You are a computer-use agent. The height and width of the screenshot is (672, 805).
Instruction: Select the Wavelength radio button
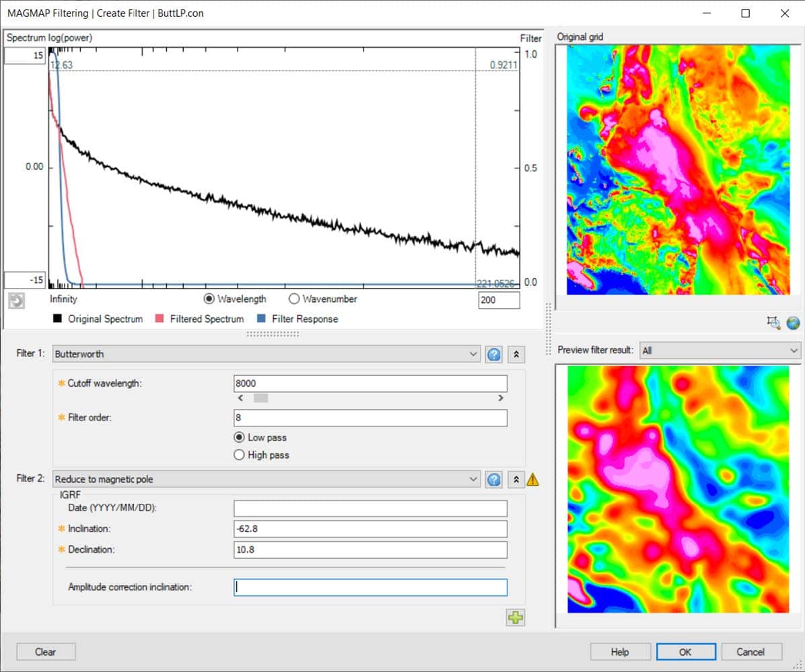coord(209,299)
